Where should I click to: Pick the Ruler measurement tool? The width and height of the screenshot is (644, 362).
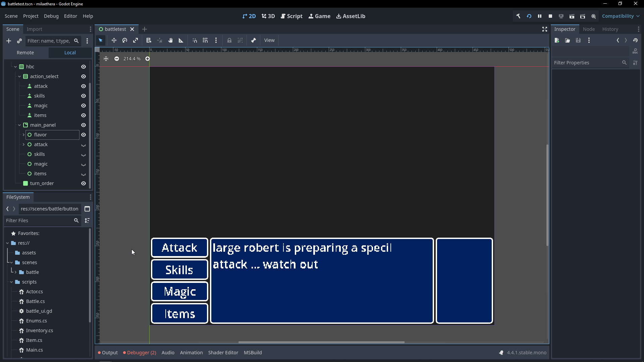pyautogui.click(x=181, y=40)
